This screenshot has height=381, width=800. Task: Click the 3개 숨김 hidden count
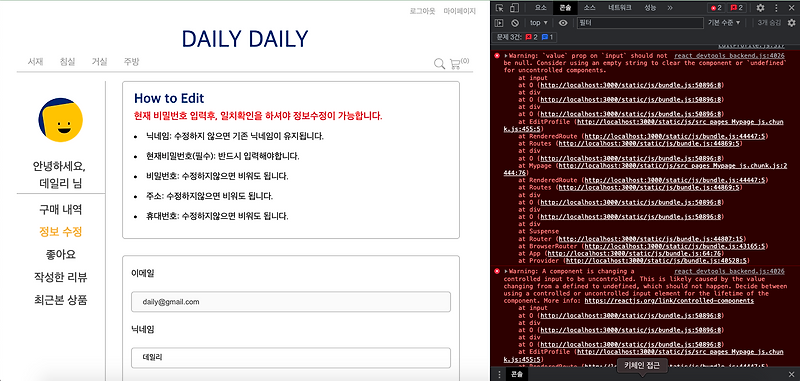(769, 23)
